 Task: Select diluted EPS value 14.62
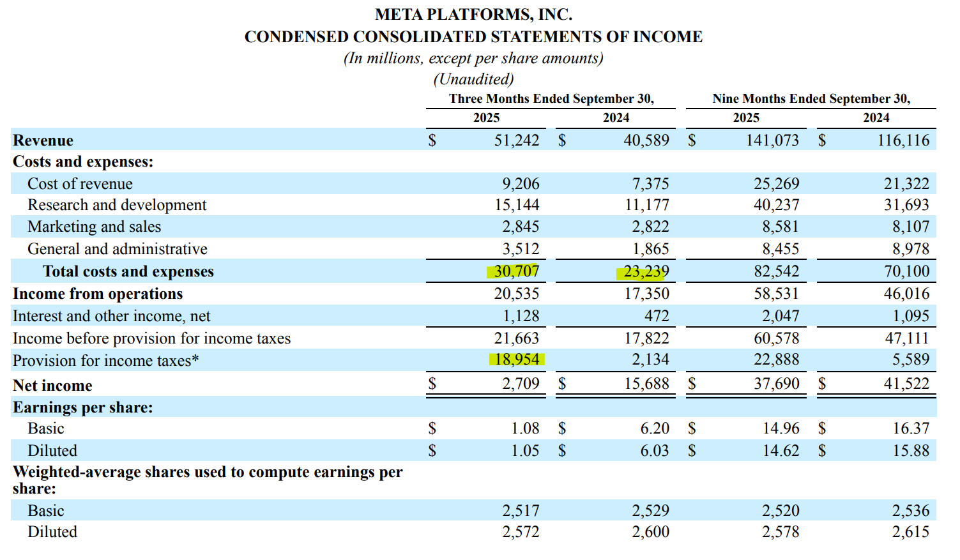tap(781, 451)
